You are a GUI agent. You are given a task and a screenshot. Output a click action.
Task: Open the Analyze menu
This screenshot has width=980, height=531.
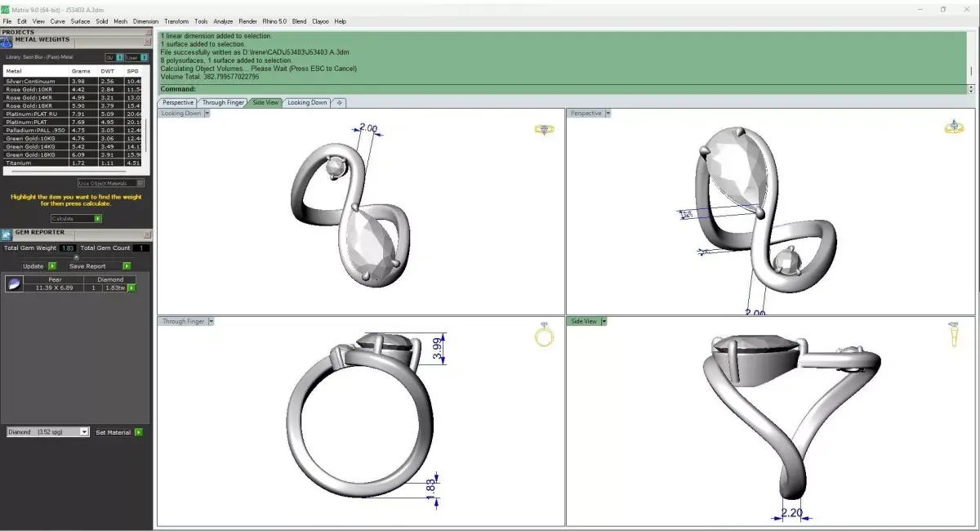tap(223, 21)
